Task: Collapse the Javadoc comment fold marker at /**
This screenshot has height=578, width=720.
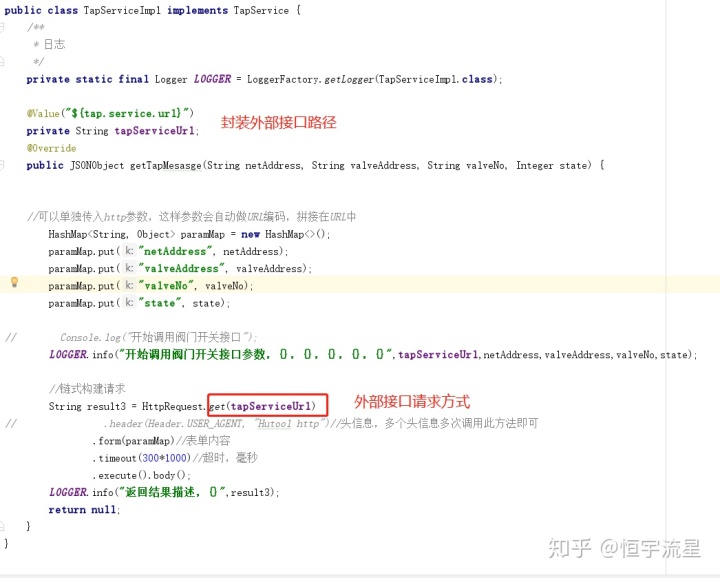Action: 2,28
